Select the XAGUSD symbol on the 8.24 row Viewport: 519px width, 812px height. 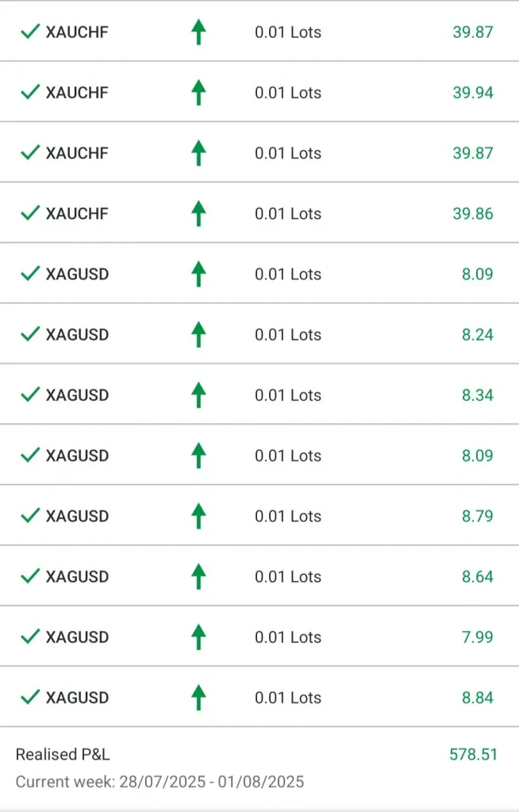tap(77, 334)
